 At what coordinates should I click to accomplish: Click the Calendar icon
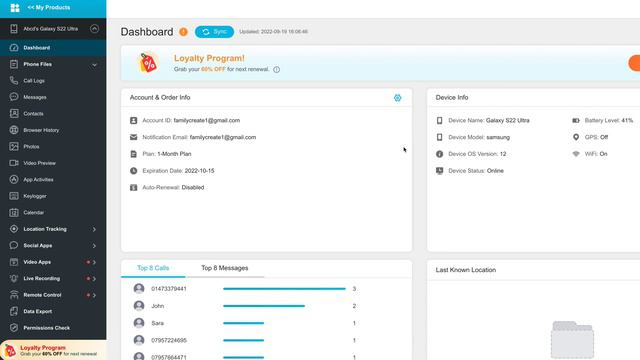tap(14, 212)
